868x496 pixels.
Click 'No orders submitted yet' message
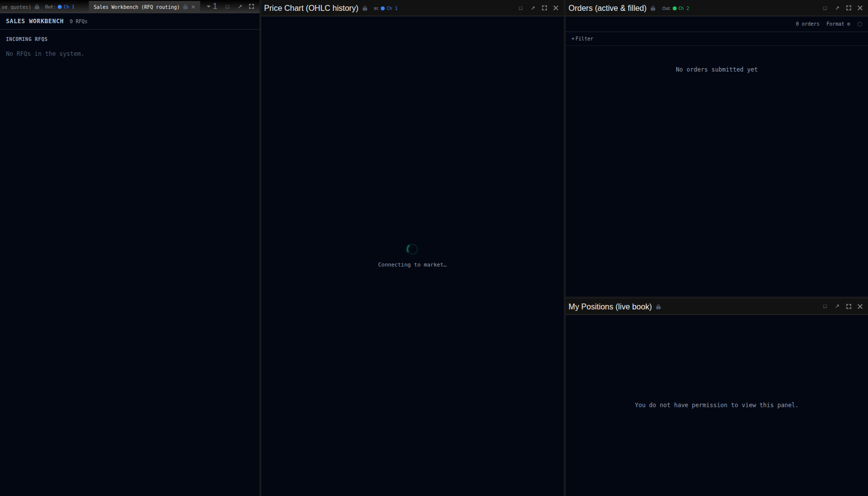[x=717, y=70]
